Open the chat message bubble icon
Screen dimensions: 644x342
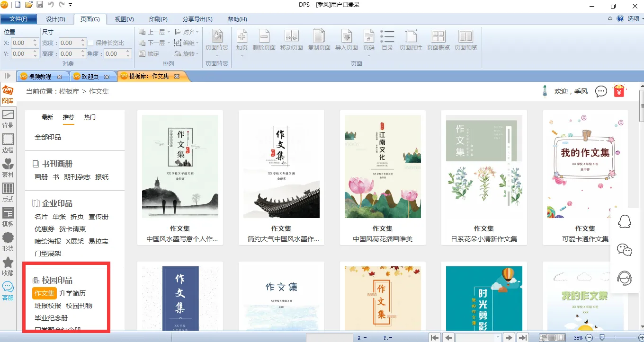(601, 91)
